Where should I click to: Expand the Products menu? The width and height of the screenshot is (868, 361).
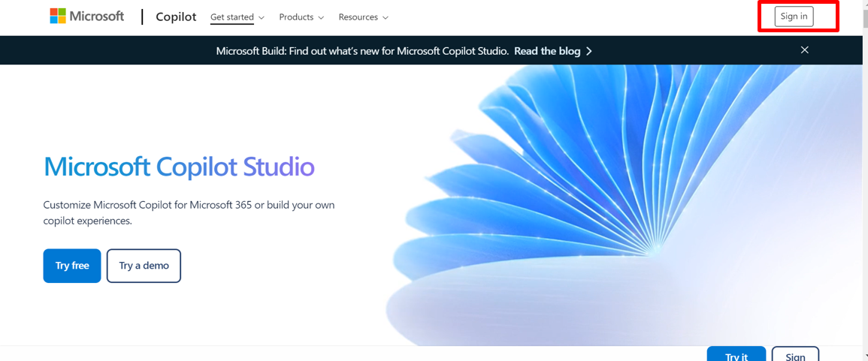tap(301, 17)
